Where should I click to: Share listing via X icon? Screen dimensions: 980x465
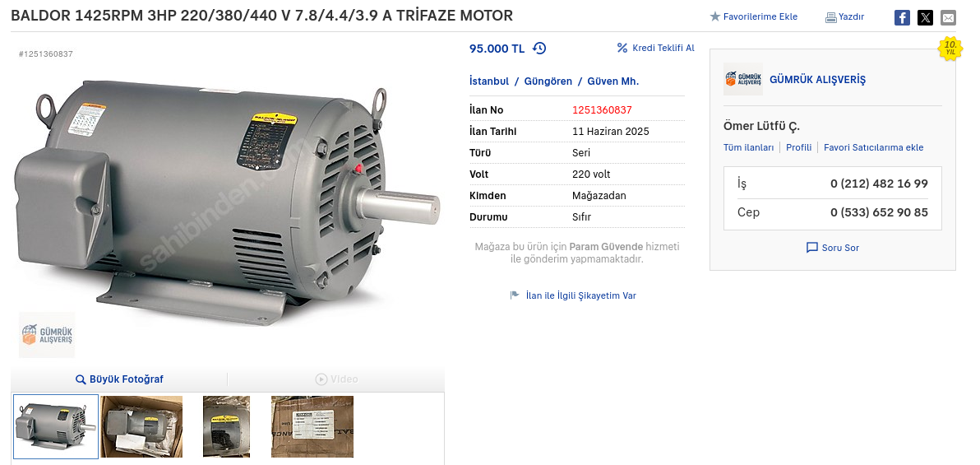tap(925, 17)
